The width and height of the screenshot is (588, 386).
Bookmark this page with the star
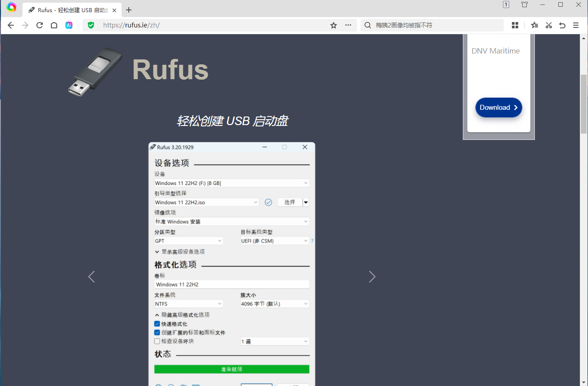(334, 25)
